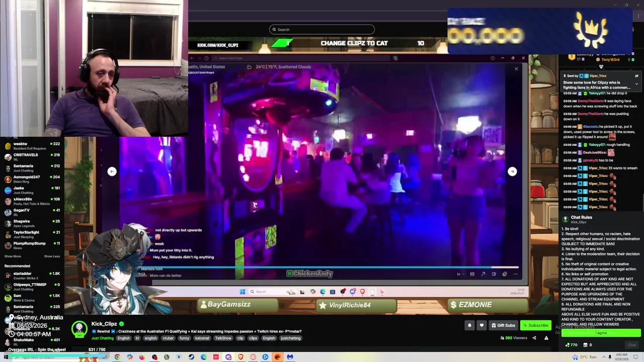Click the green Subscribe button
Viewport: 644px width, 362px height.
(535, 325)
